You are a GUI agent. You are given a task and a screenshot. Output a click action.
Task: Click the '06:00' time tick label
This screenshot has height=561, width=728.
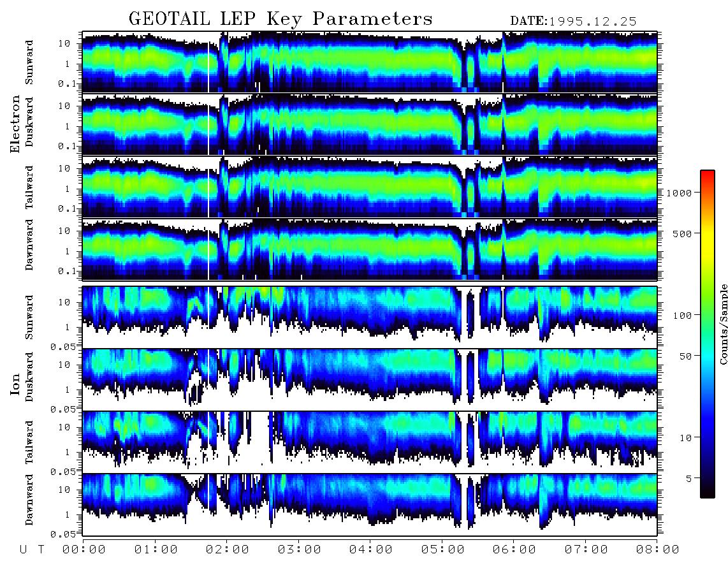(x=514, y=550)
